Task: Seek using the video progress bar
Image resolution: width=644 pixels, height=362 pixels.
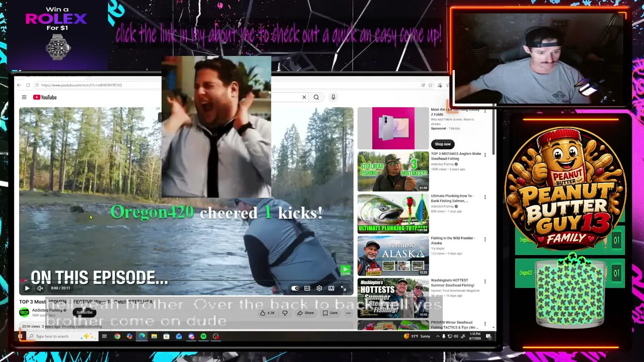Action: click(186, 281)
